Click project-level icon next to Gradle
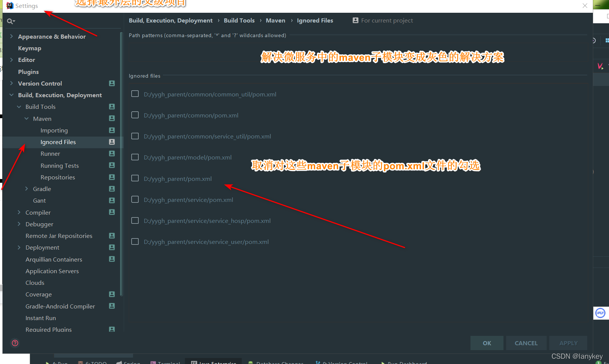Image resolution: width=609 pixels, height=364 pixels. [x=112, y=189]
